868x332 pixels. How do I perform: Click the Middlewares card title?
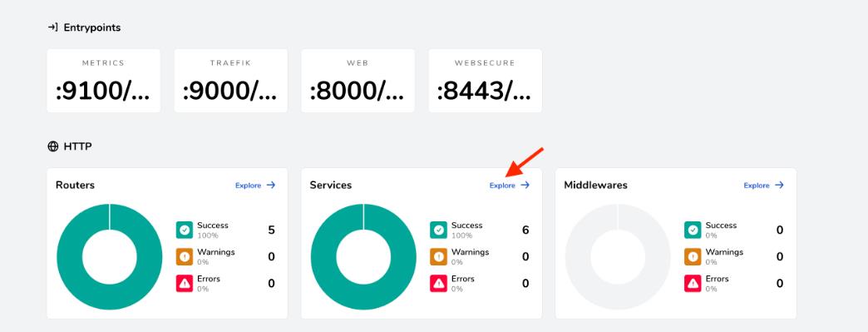point(595,185)
